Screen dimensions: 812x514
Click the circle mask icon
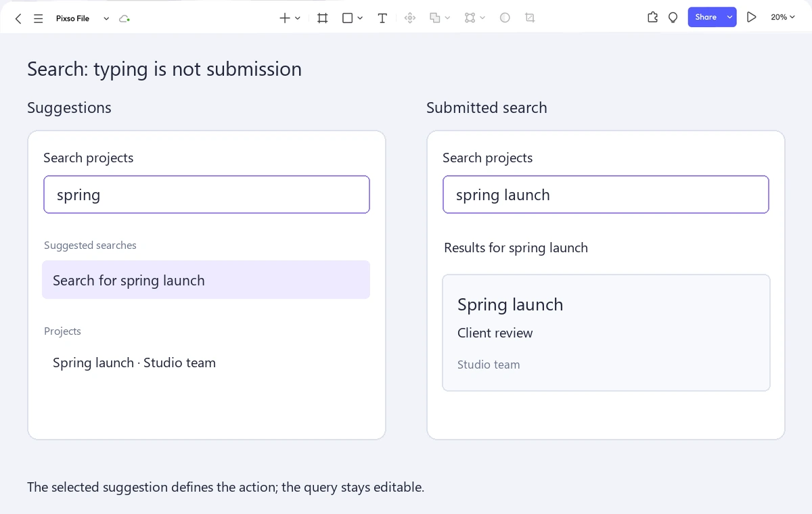coord(505,18)
